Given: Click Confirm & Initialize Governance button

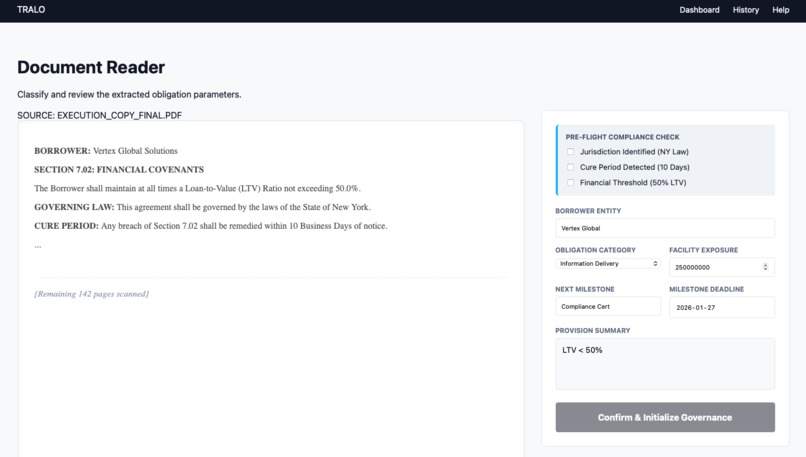Looking at the screenshot, I should point(665,417).
